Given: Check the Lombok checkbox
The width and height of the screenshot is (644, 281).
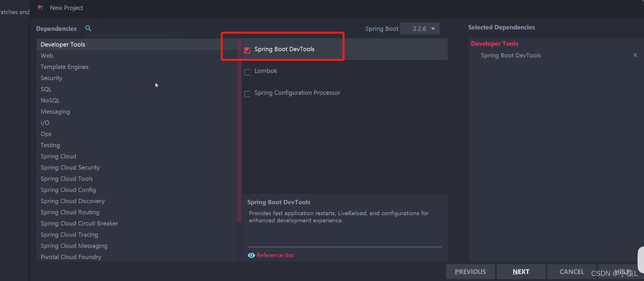Looking at the screenshot, I should 248,72.
